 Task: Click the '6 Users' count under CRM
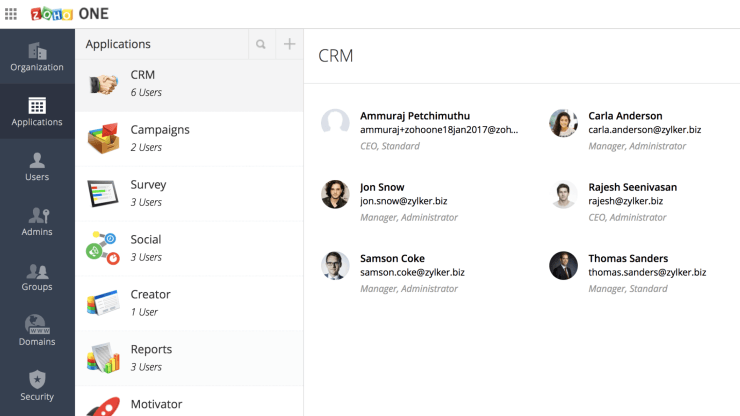pyautogui.click(x=146, y=92)
